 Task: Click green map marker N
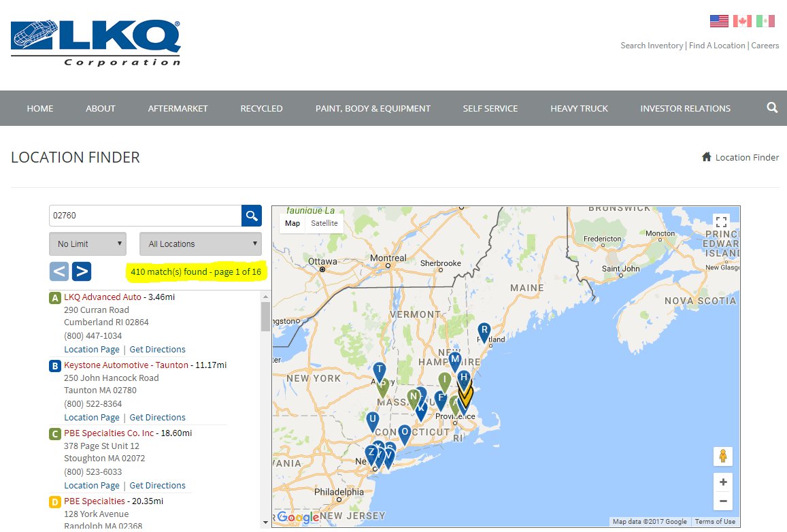pyautogui.click(x=413, y=397)
